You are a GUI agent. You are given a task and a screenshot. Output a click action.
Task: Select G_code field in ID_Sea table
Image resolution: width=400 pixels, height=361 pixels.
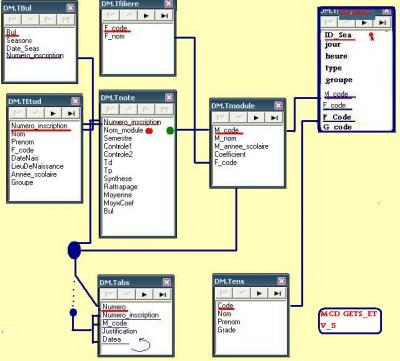(x=337, y=127)
